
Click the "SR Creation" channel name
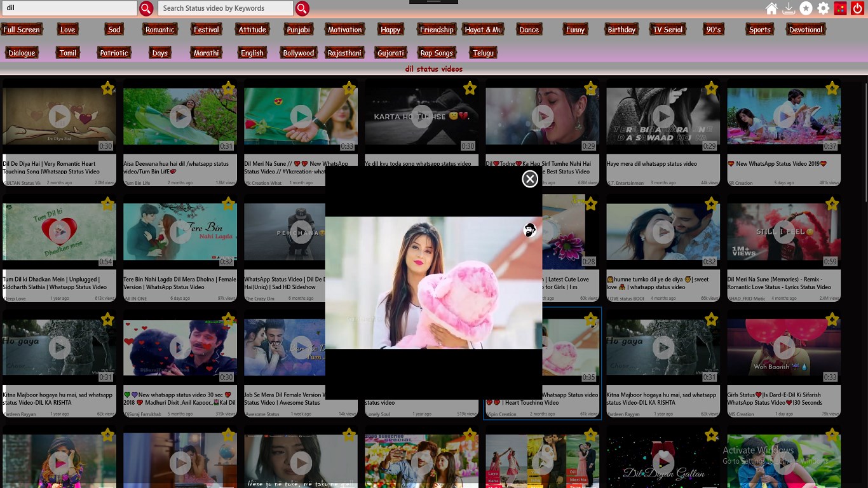pos(740,183)
